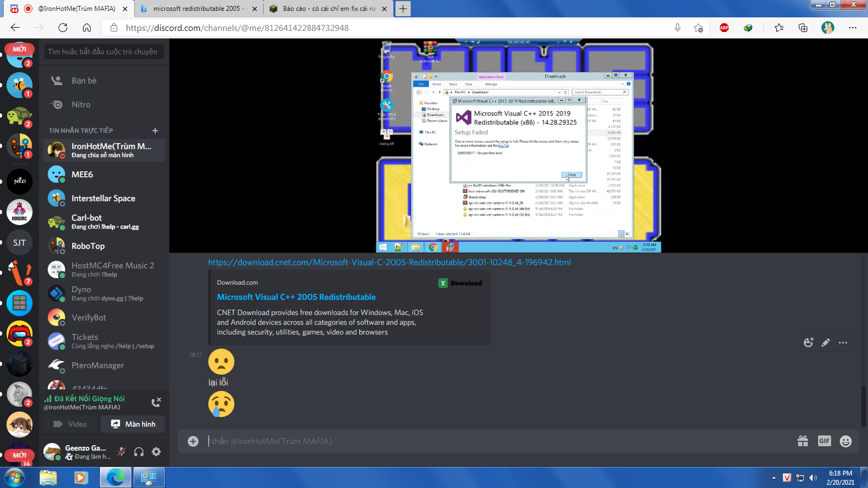Screen dimensions: 868x488
Task: Open Discord user settings gear
Action: tap(156, 452)
